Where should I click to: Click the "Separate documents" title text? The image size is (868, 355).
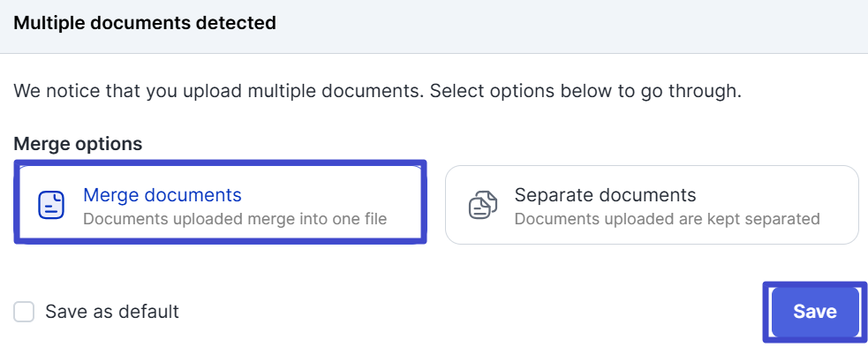605,195
